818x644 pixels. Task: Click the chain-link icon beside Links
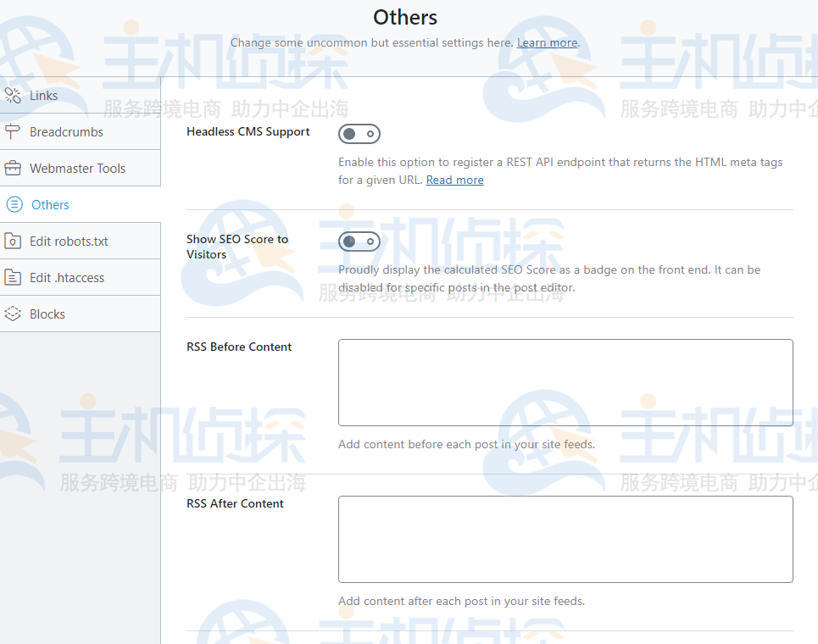click(x=14, y=95)
